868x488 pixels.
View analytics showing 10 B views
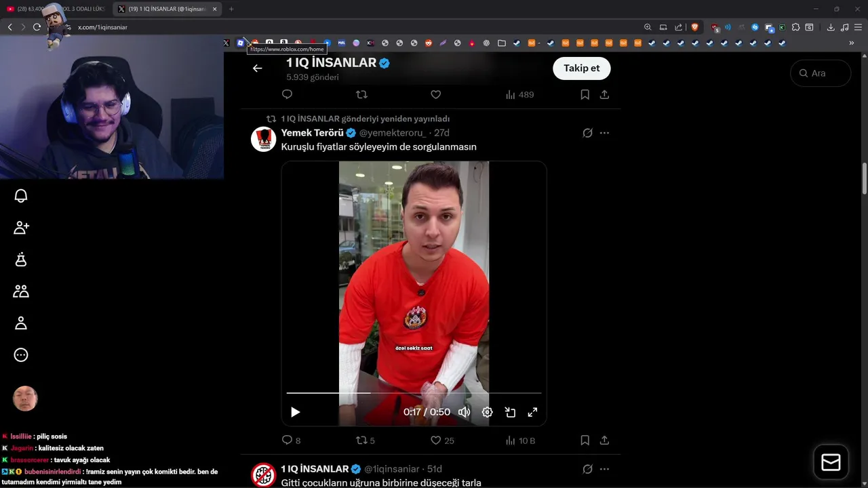pyautogui.click(x=520, y=441)
